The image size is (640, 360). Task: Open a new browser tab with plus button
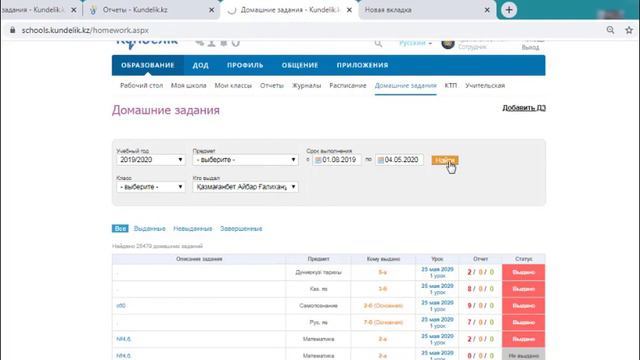point(509,10)
